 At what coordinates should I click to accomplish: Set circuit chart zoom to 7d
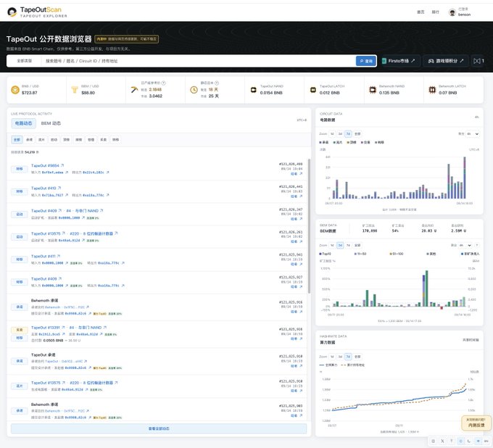pyautogui.click(x=348, y=133)
